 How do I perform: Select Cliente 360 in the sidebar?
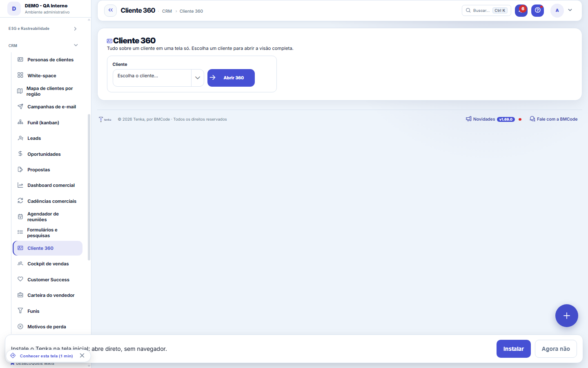tap(48, 248)
